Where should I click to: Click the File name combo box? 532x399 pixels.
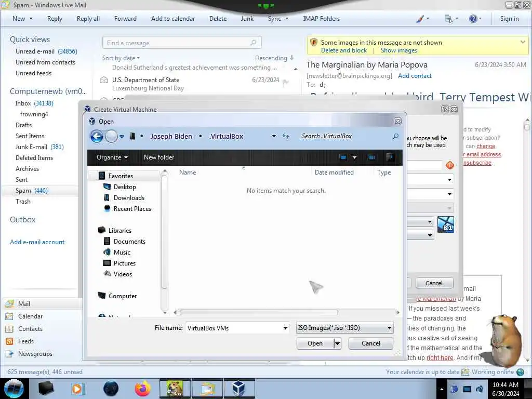coord(237,328)
